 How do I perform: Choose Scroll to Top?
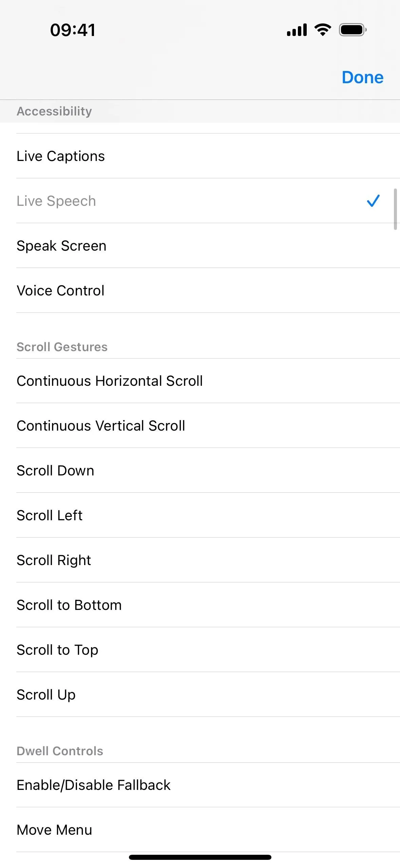(x=200, y=650)
